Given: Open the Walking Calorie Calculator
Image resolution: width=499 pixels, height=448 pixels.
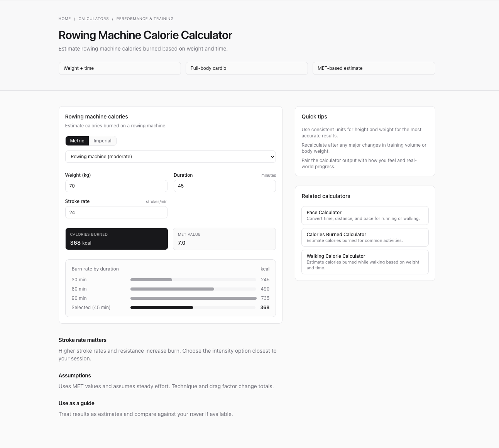Looking at the screenshot, I should click(x=365, y=262).
